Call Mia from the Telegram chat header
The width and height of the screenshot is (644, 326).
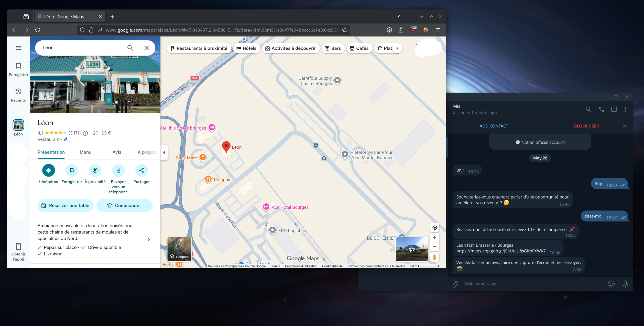click(x=602, y=109)
